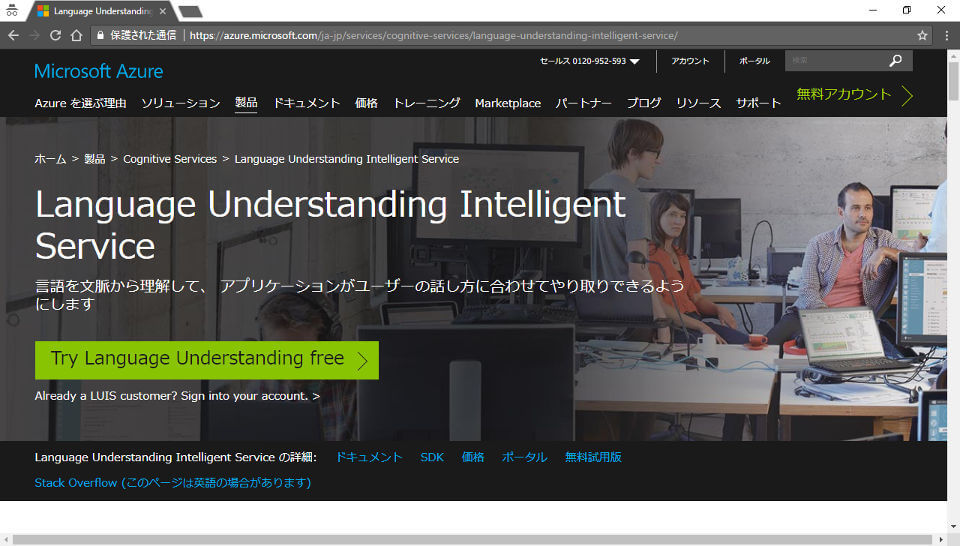Open the 価格 link in details bar

click(473, 457)
